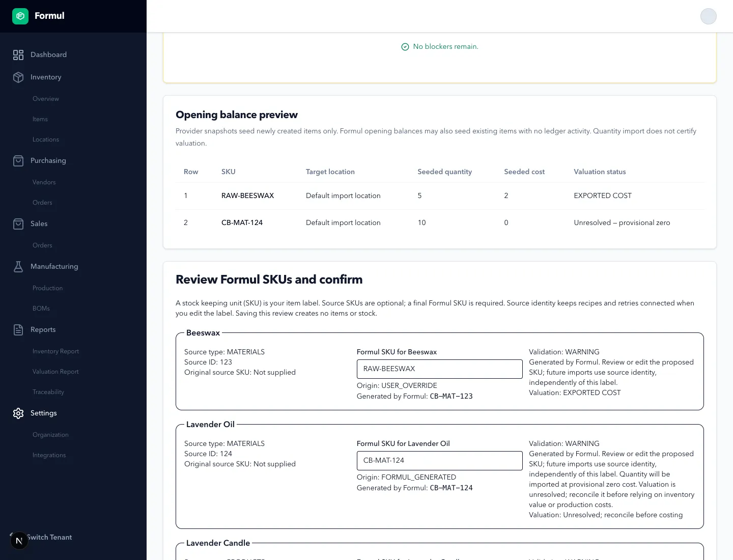Click 'No blockers remain.' message
This screenshot has height=560, width=733.
pos(446,47)
